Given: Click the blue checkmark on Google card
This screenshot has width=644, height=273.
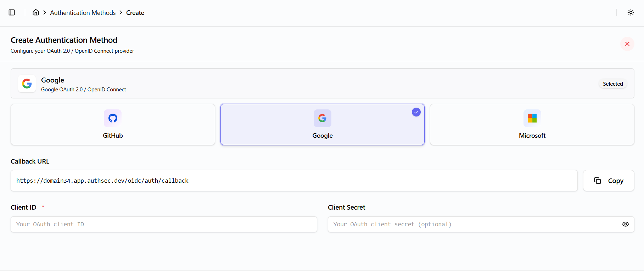Looking at the screenshot, I should (x=416, y=112).
